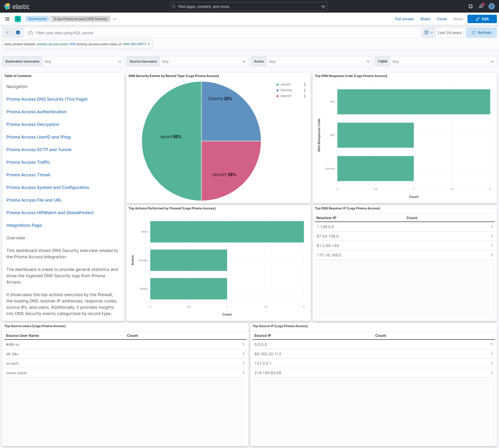Add a new filter with the plus icon
499x448 pixels.
coord(18,32)
